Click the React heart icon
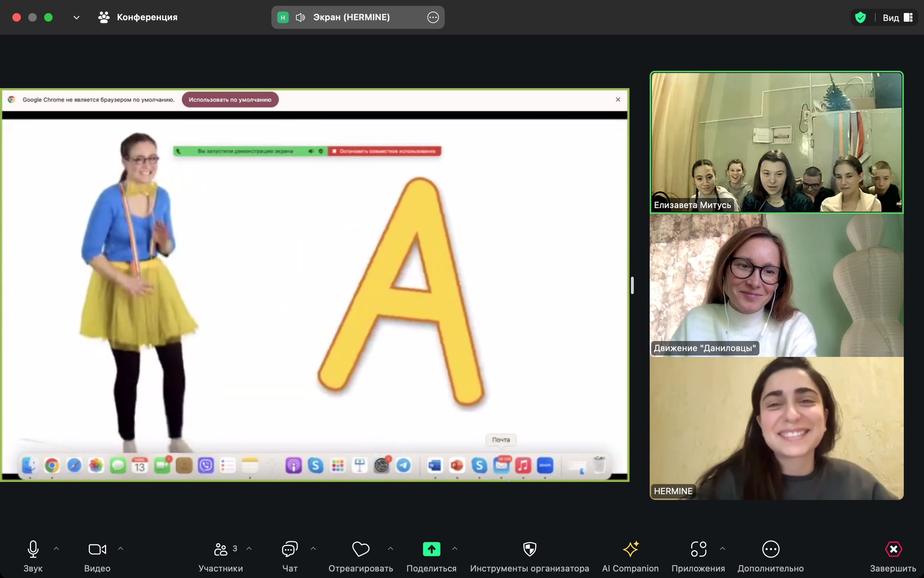The width and height of the screenshot is (924, 578). (360, 549)
